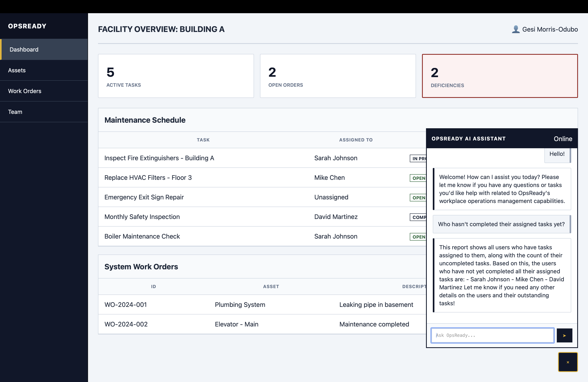
Task: Open work order WO-2024-002
Action: click(126, 324)
